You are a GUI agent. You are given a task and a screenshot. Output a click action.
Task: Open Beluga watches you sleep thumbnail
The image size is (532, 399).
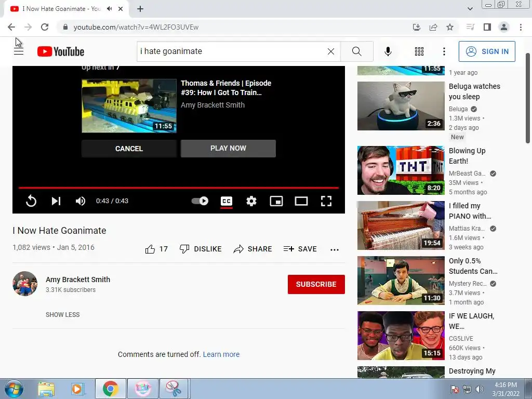401,106
